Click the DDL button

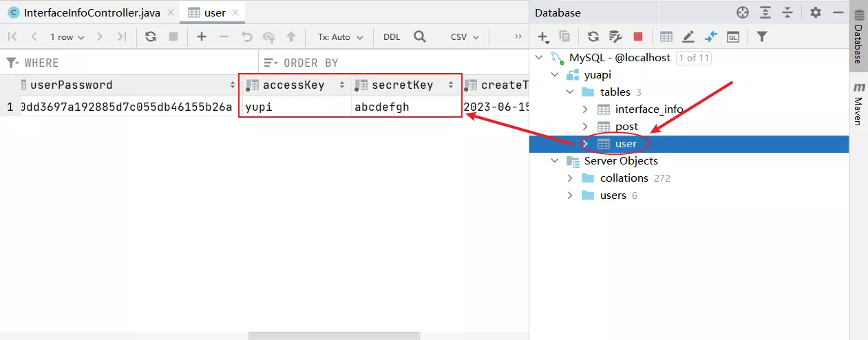click(x=392, y=37)
